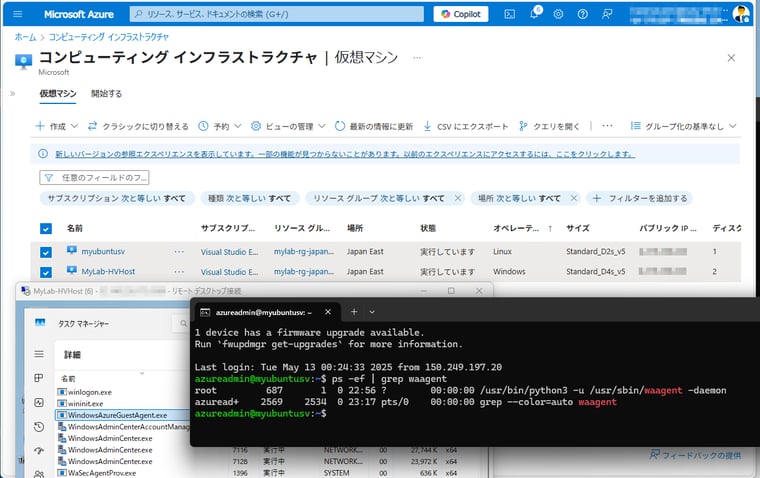The width and height of the screenshot is (760, 478).
Task: Close the コンピューティング インフラストラクチャ blade
Action: (x=731, y=58)
